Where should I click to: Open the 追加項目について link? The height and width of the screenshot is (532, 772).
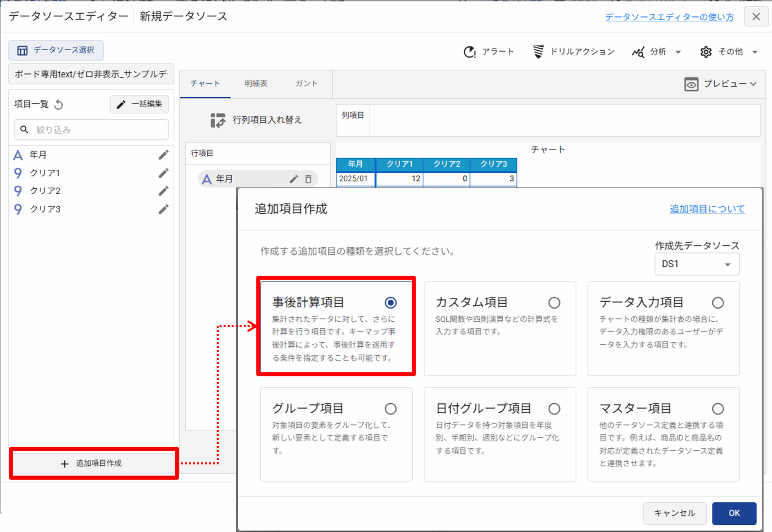point(707,209)
